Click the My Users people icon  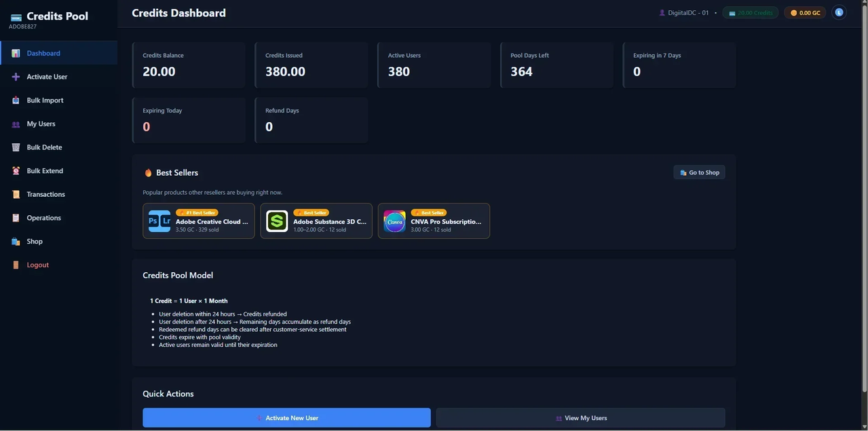[x=16, y=124]
